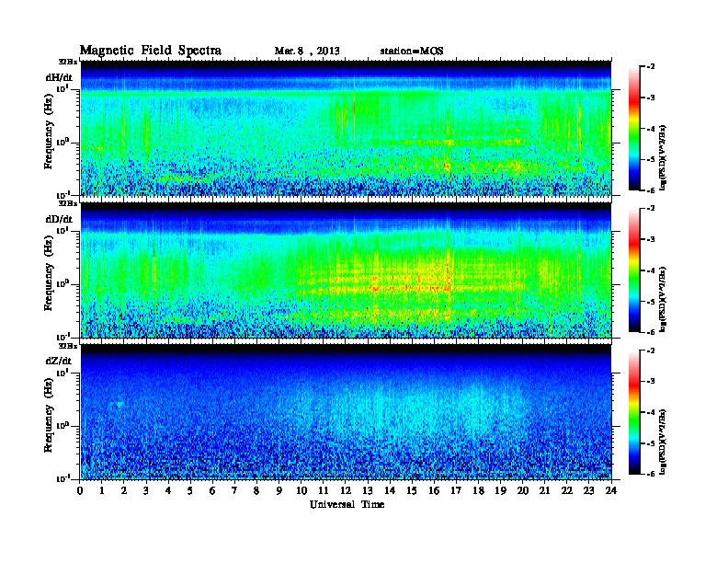
Task: Click hour tick label 5 on the time axis
Action: click(x=191, y=490)
